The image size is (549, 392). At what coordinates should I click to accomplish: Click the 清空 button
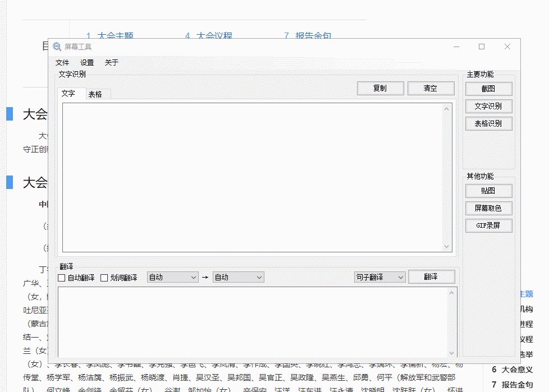(431, 89)
